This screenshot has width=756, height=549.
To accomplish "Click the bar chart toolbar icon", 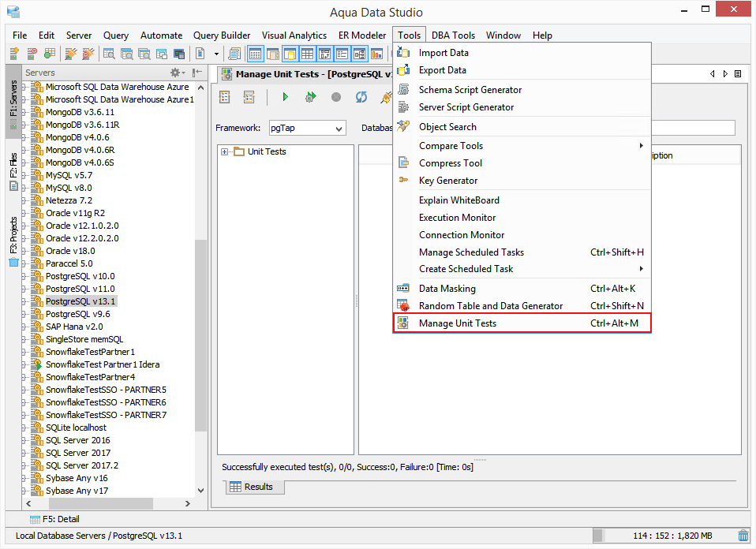I will click(377, 54).
